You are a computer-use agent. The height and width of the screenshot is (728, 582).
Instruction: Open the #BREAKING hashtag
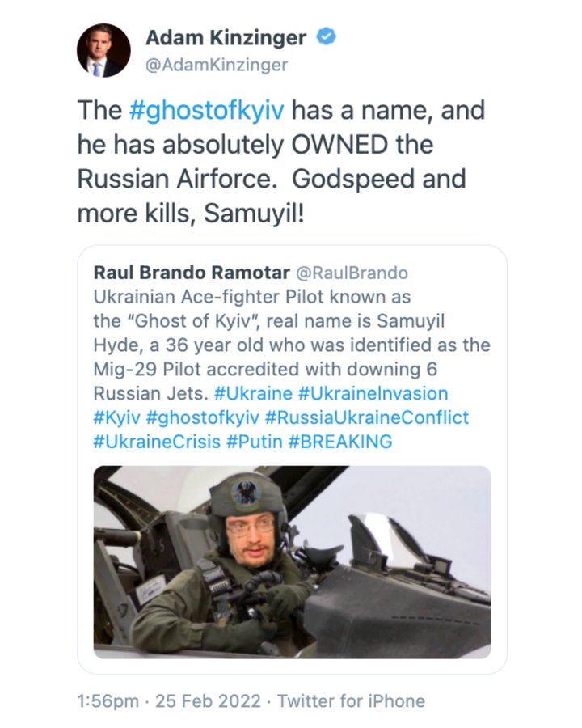[x=340, y=442]
